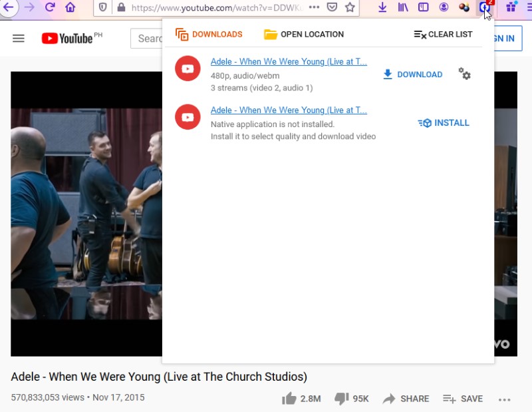Toggle dislike on the video showing 95K
Image resolution: width=532 pixels, height=412 pixels.
(x=340, y=398)
